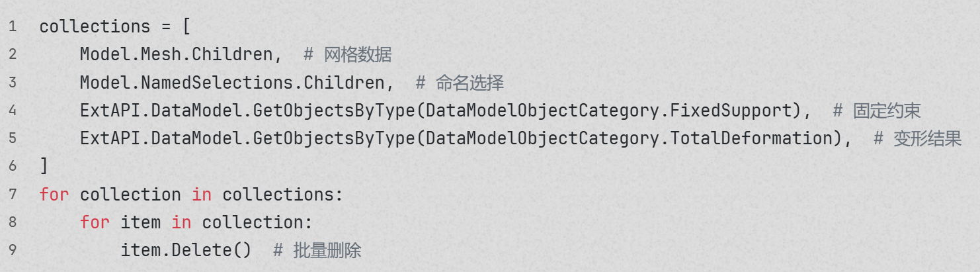Place cursor on Model.Mesh.Children
This screenshot has width=980, height=272.
pyautogui.click(x=176, y=54)
